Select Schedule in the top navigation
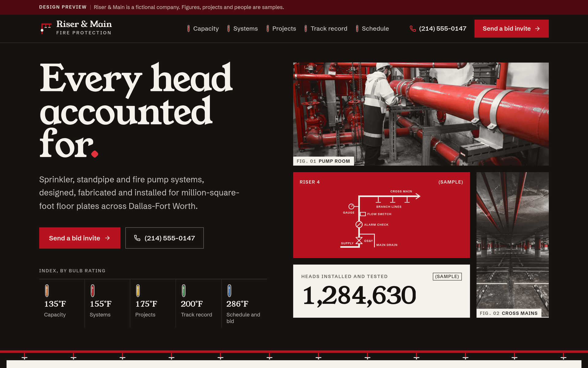Screen dimensions: 588x368 [372, 29]
